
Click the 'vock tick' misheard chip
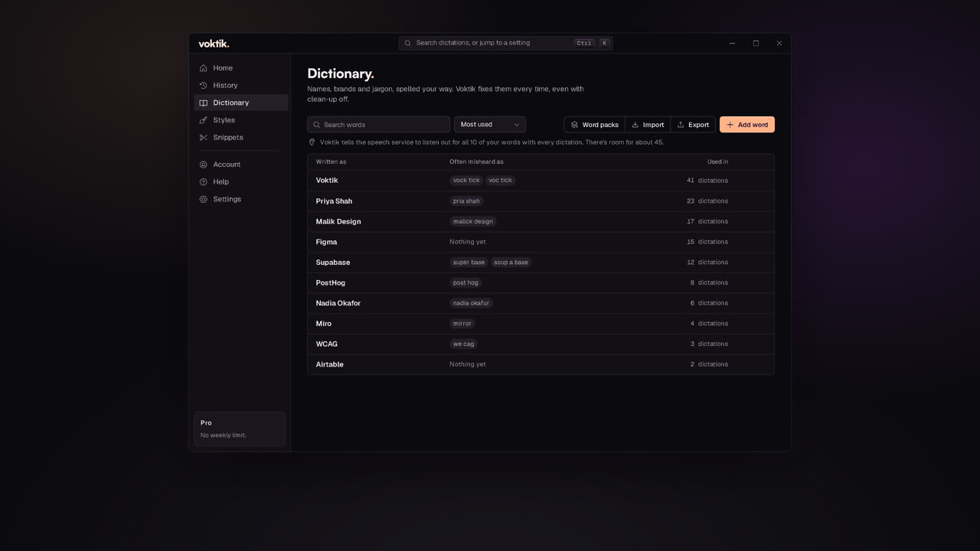(466, 181)
